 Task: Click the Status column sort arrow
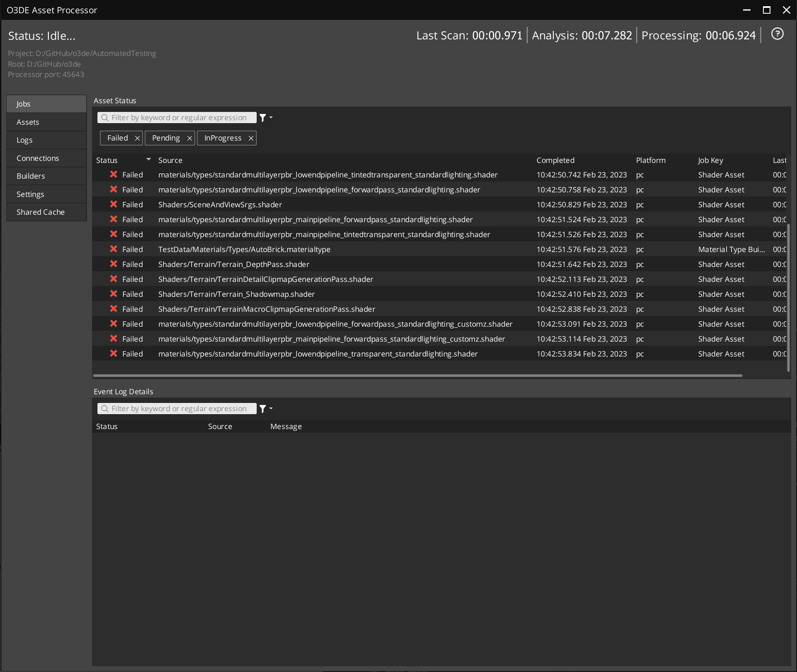coord(148,160)
